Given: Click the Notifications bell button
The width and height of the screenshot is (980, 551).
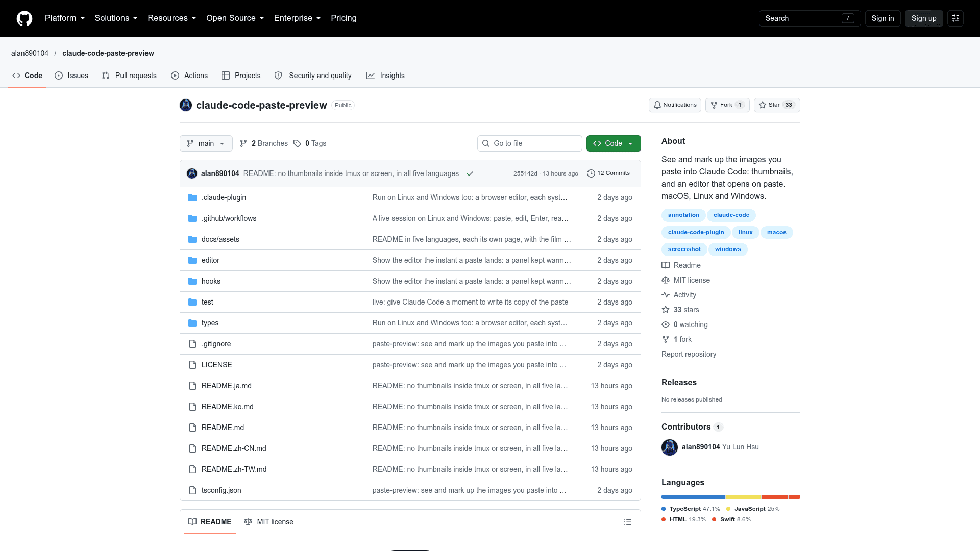Looking at the screenshot, I should tap(675, 105).
